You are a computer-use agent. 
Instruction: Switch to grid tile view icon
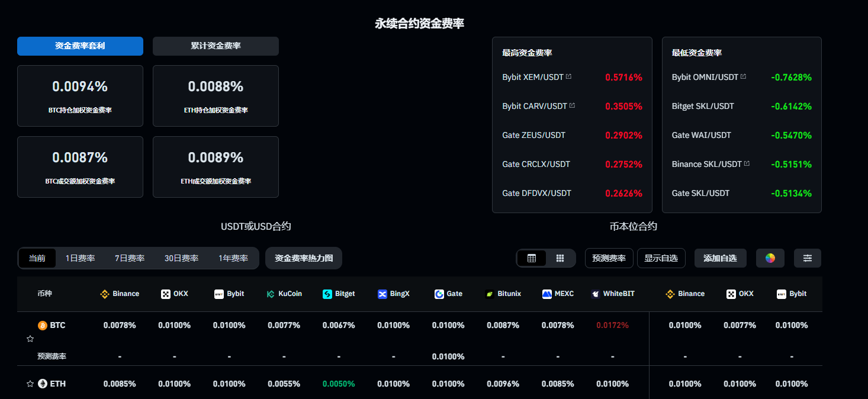(560, 258)
